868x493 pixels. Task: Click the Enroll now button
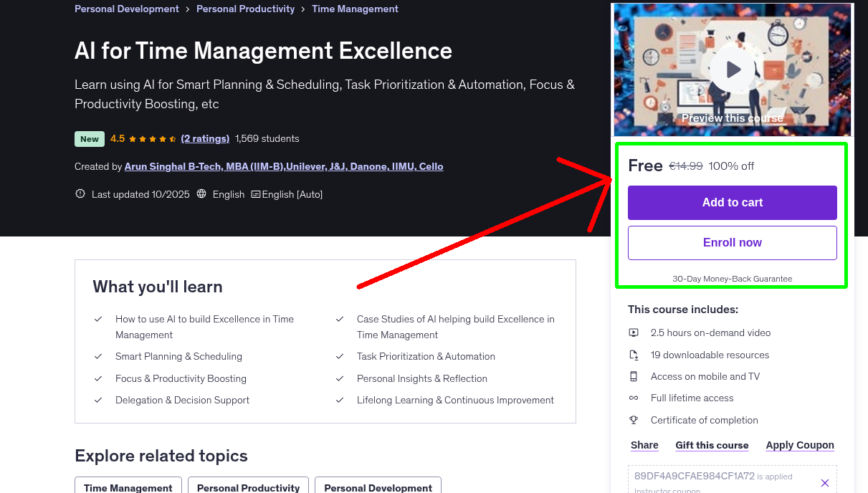pyautogui.click(x=732, y=242)
